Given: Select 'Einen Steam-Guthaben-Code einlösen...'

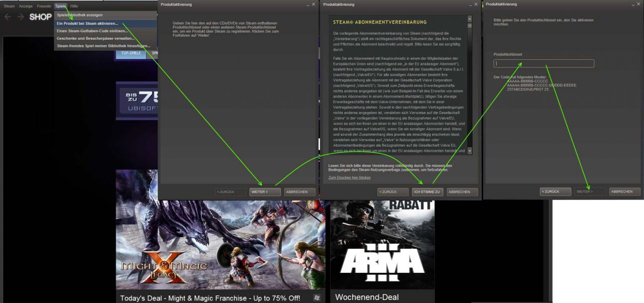Looking at the screenshot, I should click(106, 31).
